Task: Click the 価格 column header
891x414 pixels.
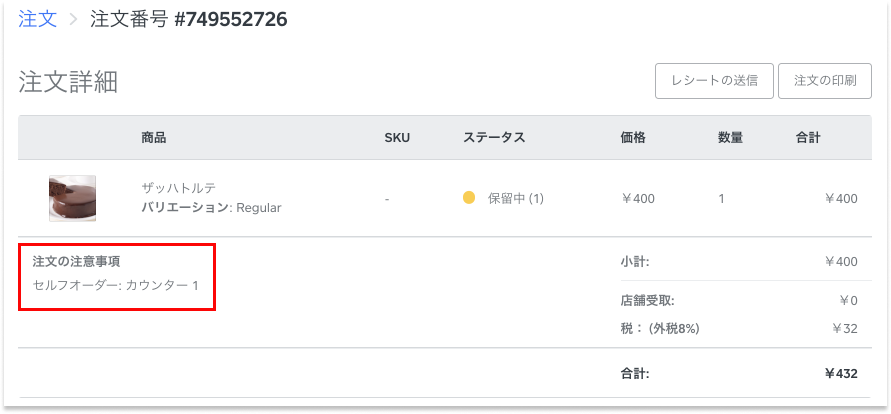Action: (x=633, y=137)
